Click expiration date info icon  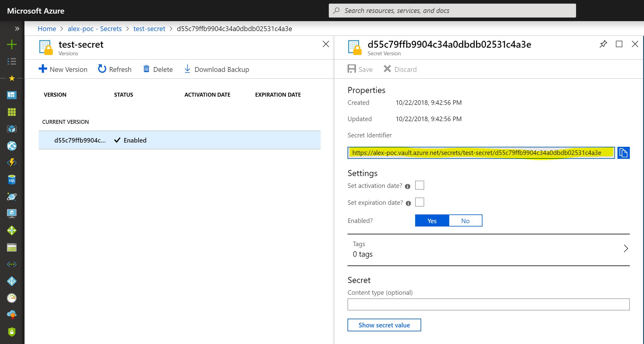[x=408, y=203]
